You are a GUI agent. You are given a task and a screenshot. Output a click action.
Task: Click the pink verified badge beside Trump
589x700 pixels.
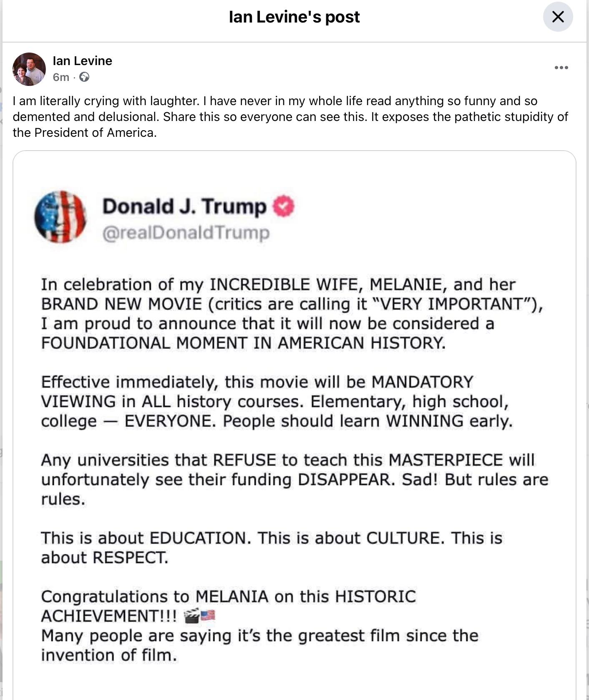pos(283,206)
